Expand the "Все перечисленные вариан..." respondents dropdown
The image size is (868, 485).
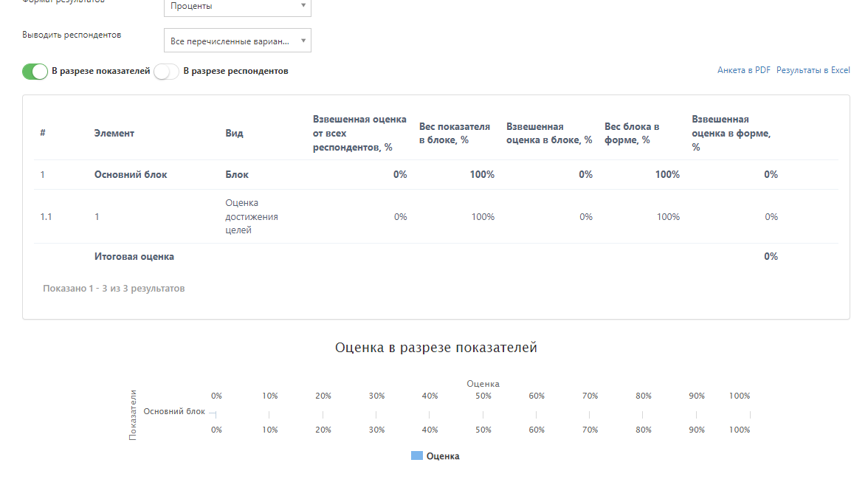click(x=237, y=41)
